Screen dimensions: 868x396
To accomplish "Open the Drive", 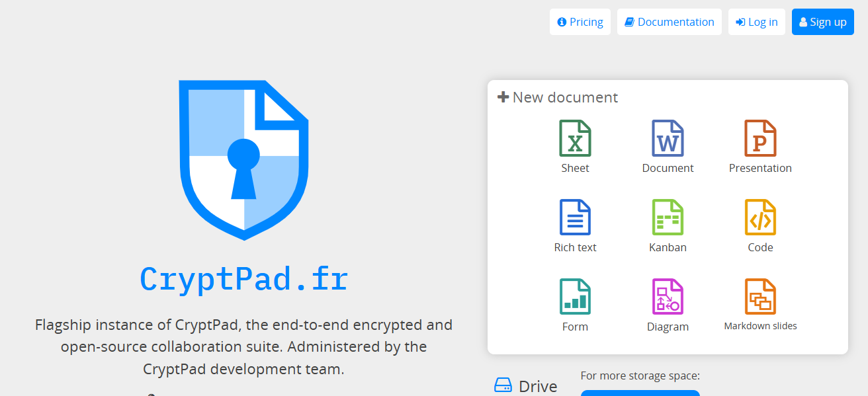I will point(526,386).
